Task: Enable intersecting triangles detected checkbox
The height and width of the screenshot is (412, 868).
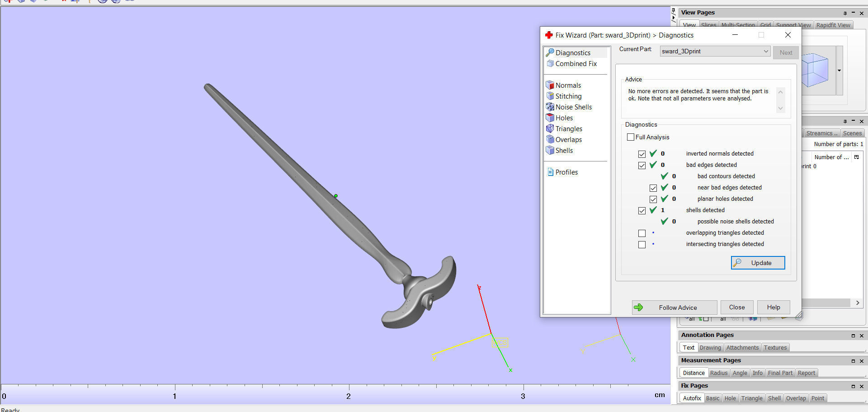Action: pos(642,244)
